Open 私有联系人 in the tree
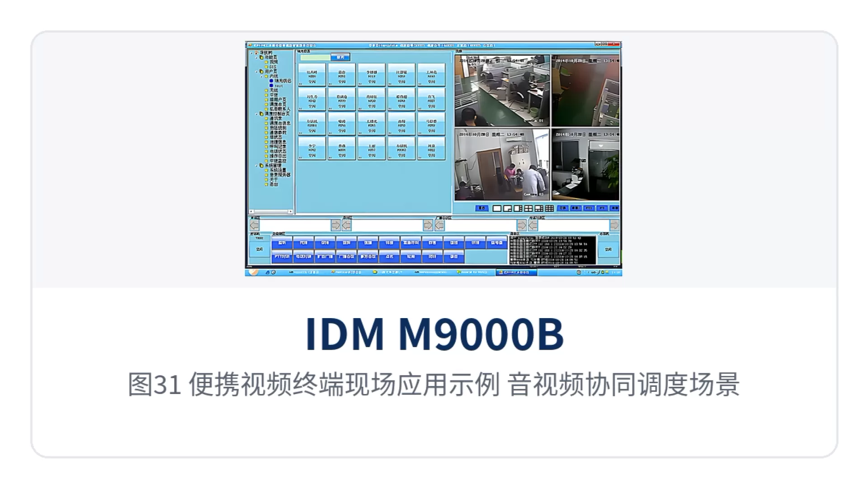This screenshot has height=488, width=868. pyautogui.click(x=280, y=109)
